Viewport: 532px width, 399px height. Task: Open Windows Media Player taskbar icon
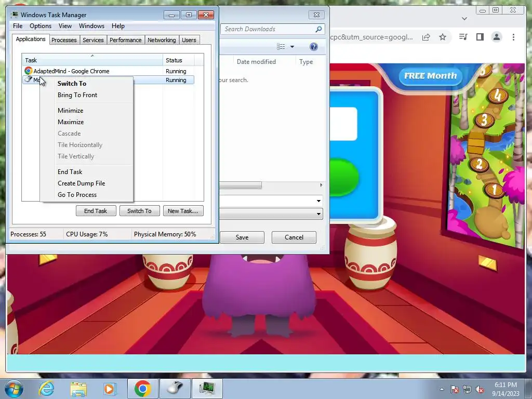pos(109,389)
